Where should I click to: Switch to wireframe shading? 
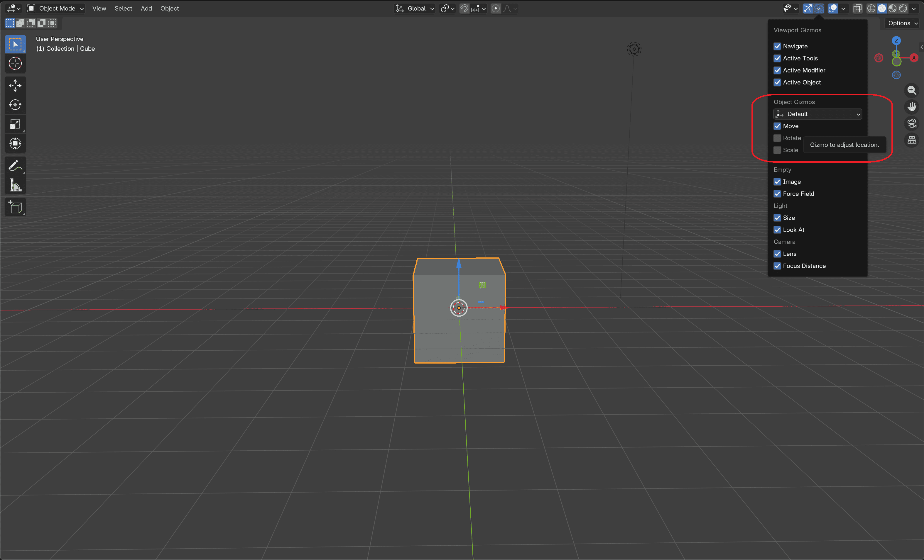(x=871, y=8)
